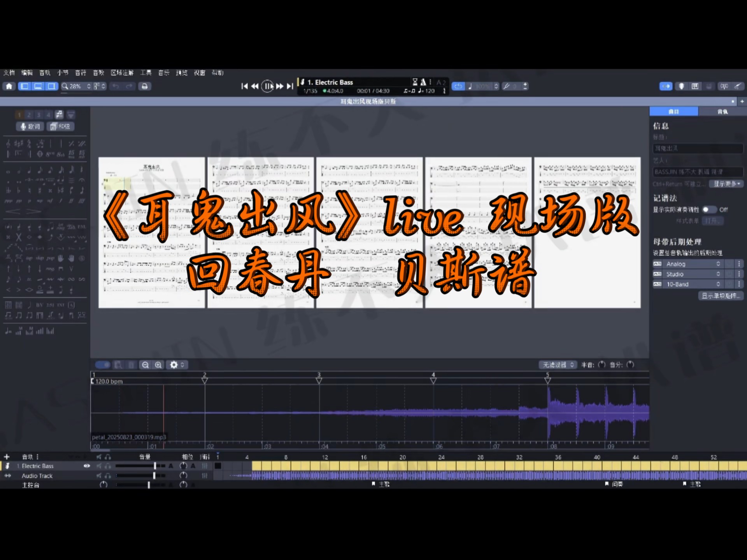
Task: Click the Electric Bass volume slider
Action: coord(155,466)
